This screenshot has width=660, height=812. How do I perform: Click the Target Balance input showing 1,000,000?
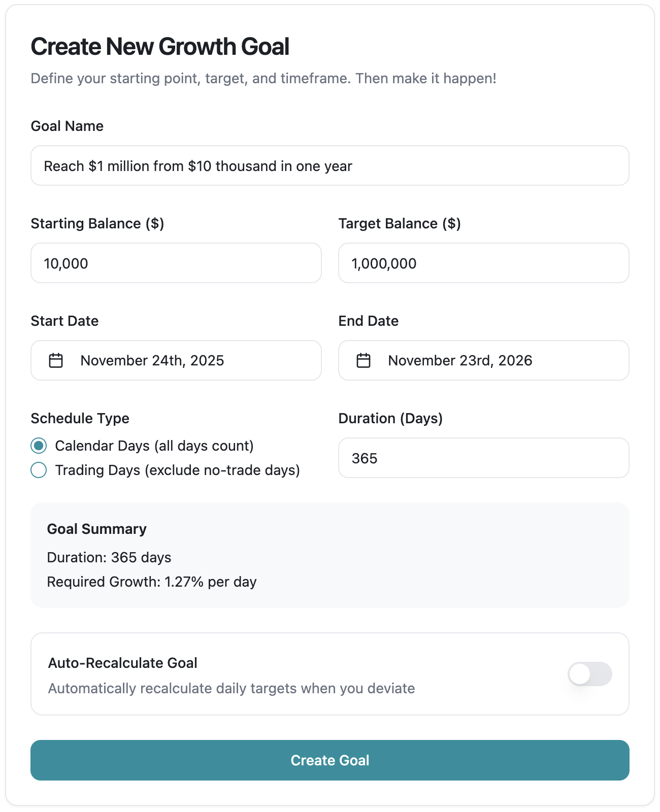coord(483,263)
